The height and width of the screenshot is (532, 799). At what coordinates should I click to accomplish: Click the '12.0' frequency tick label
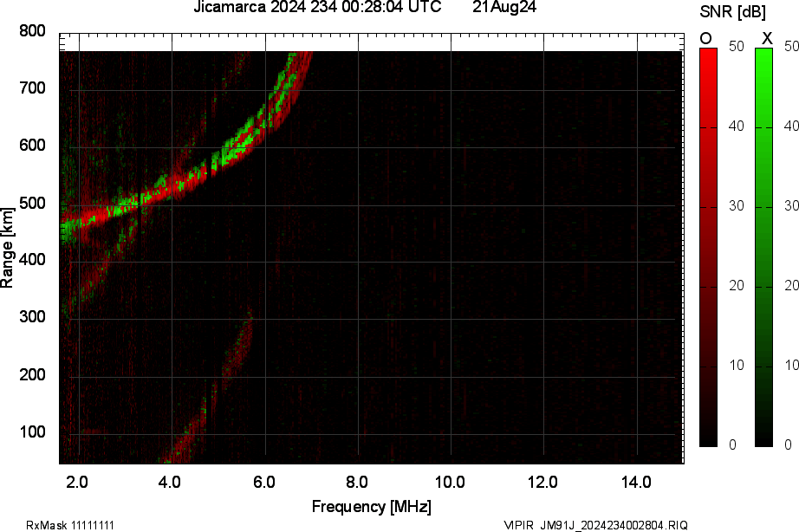coord(542,482)
